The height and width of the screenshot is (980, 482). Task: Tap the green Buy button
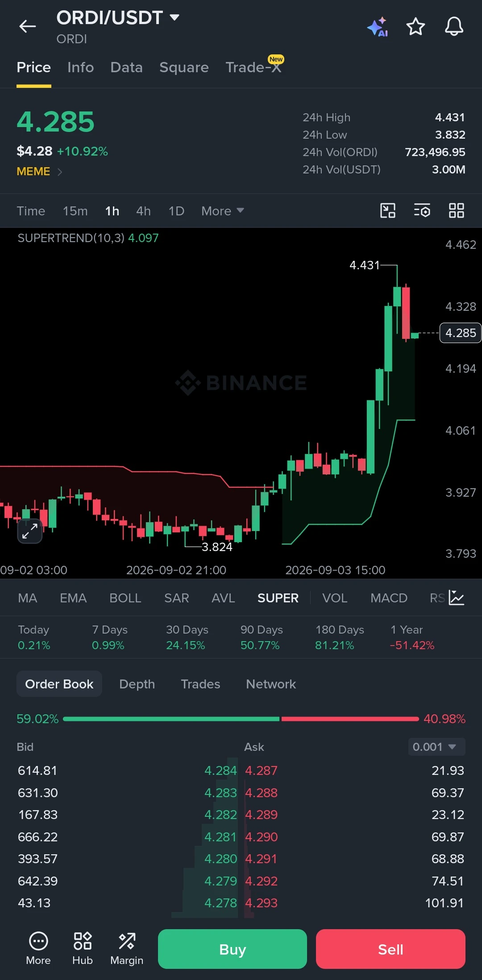tap(233, 949)
